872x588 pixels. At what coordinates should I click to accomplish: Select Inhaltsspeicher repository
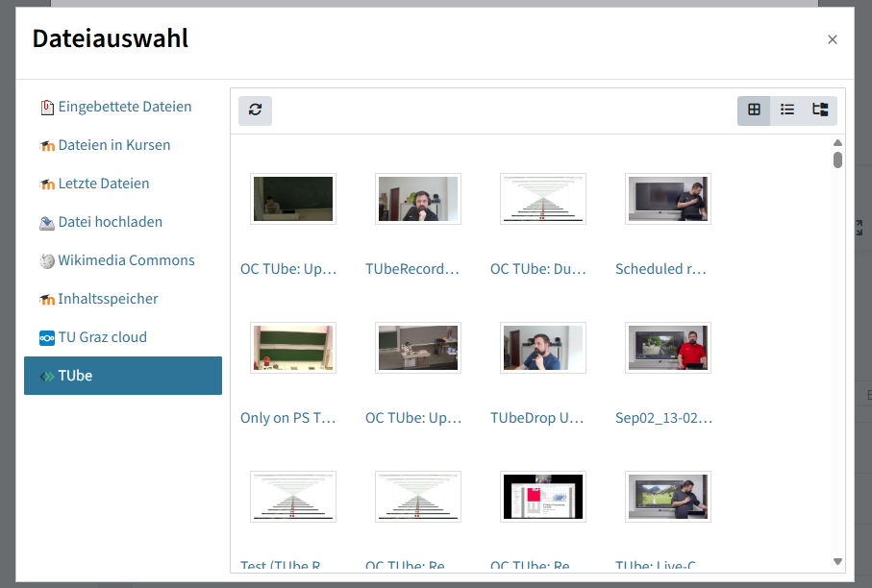(123, 299)
